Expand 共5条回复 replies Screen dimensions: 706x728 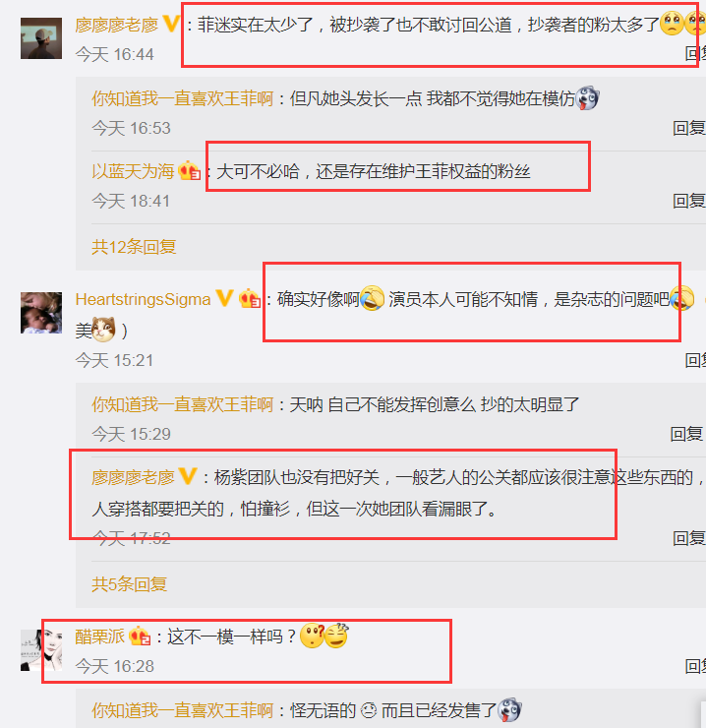129,583
